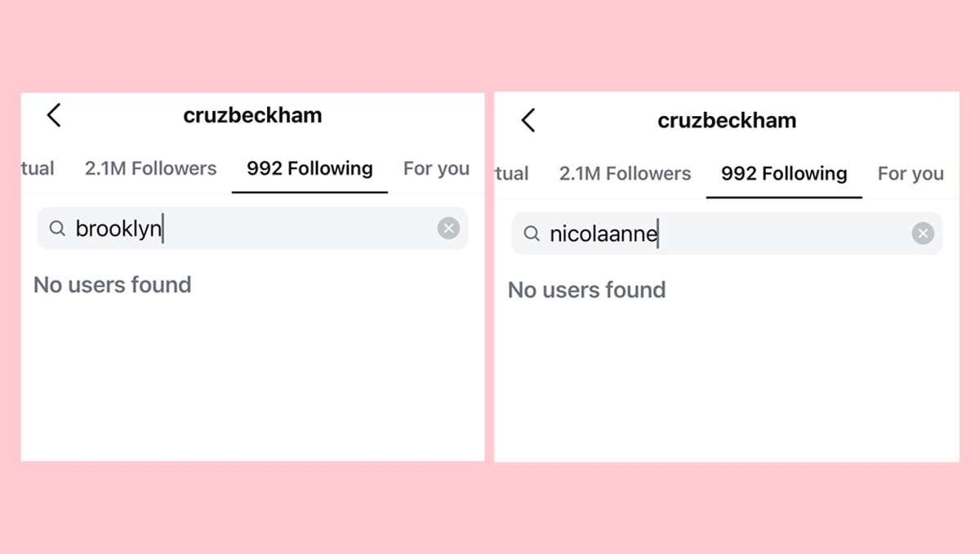Open the For you tab on the right screen
The width and height of the screenshot is (980, 554).
tap(911, 173)
